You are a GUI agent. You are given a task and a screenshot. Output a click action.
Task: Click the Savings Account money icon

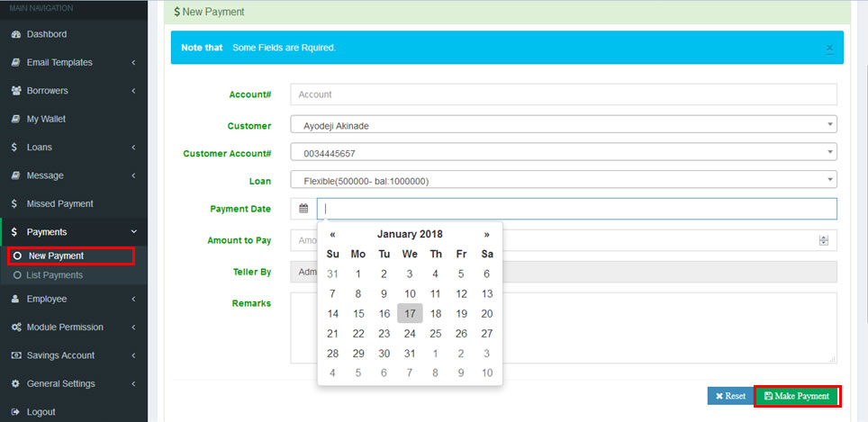click(x=15, y=355)
